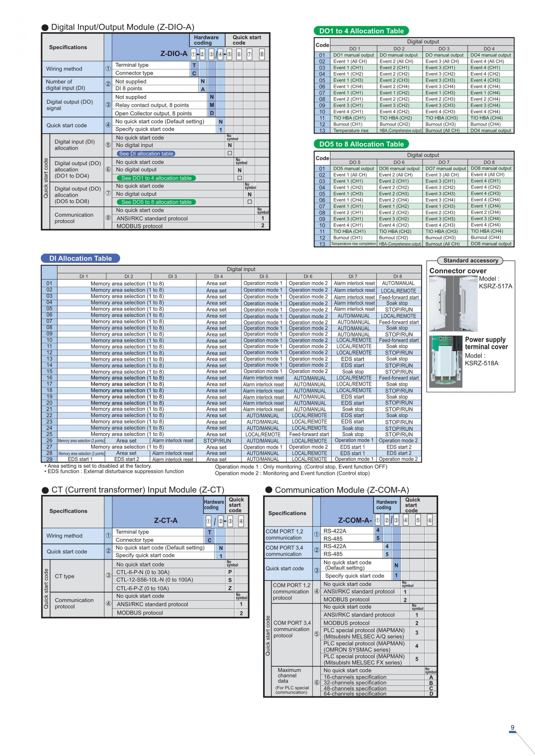Select the 'DI Allocation Table' blue heading

coord(80,258)
